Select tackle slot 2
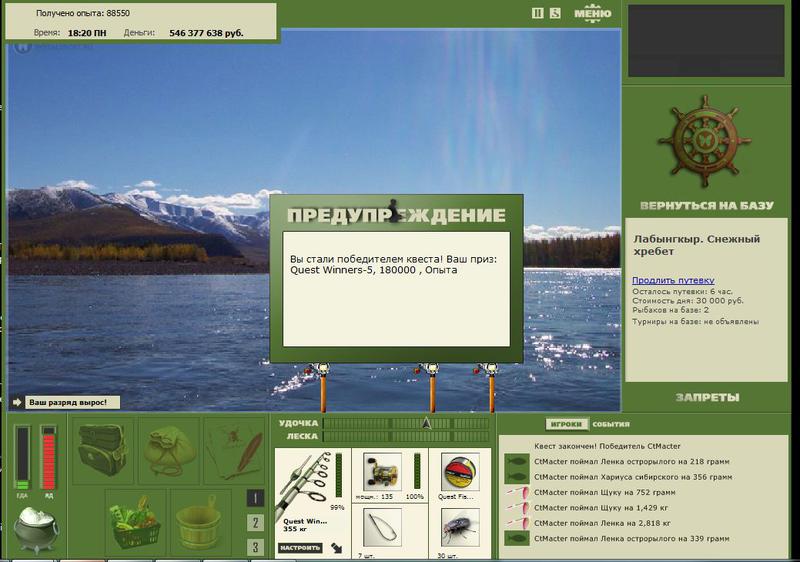The image size is (800, 562). [256, 523]
